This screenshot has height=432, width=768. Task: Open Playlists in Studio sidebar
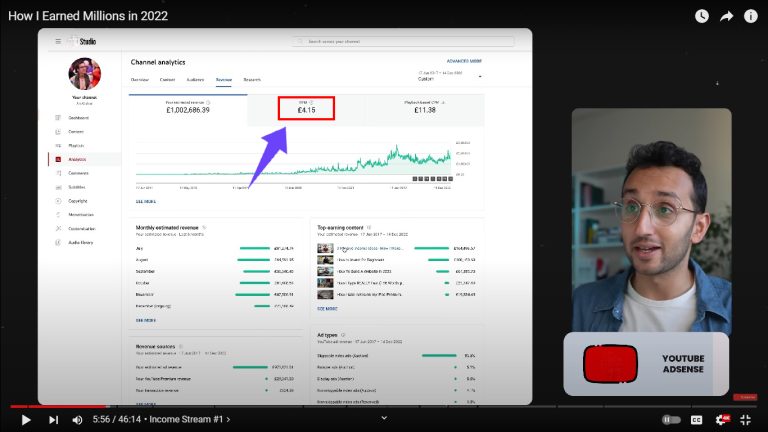76,145
